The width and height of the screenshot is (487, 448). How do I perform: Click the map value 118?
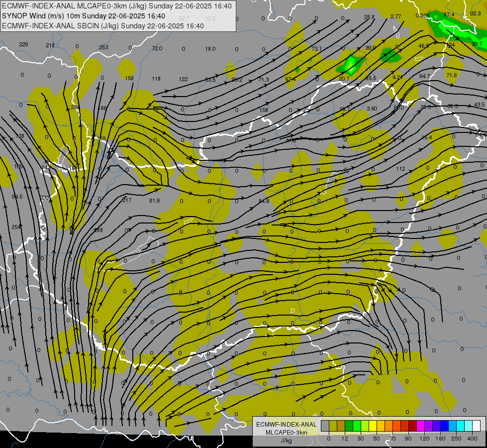pos(156,79)
